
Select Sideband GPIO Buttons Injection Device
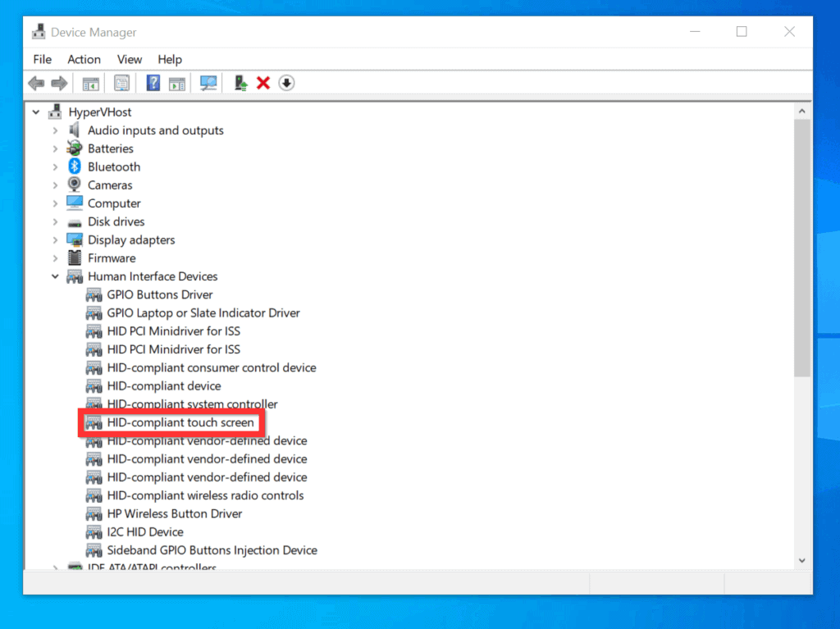[x=212, y=550]
